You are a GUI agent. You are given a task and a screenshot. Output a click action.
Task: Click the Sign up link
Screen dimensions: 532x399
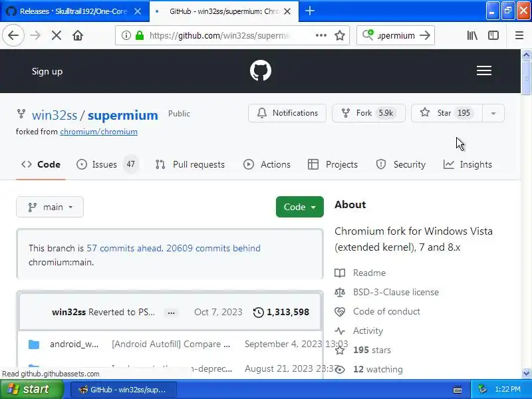click(x=47, y=71)
